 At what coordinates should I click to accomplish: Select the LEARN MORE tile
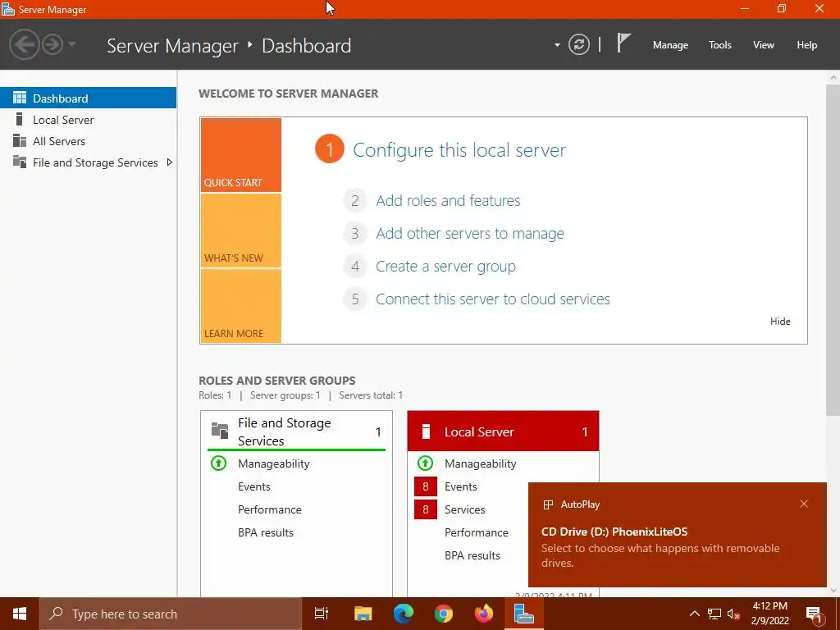click(240, 306)
